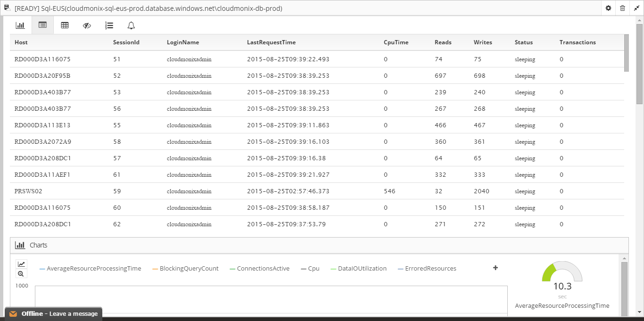This screenshot has width=644, height=321.
Task: Click session id 62 cell
Action: (117, 224)
